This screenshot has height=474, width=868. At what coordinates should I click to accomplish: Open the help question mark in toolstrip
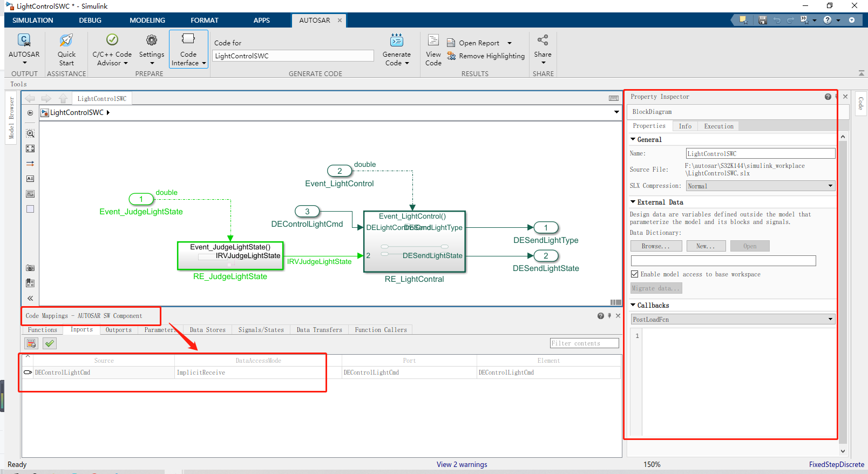(x=828, y=20)
